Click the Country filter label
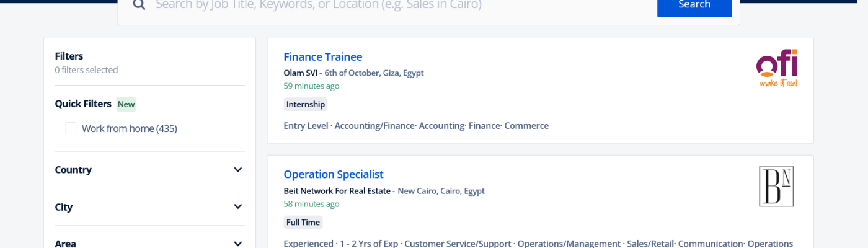 point(73,170)
